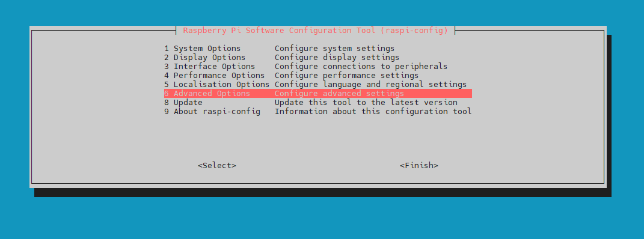644x239 pixels.
Task: Choose Interface Options menu item
Action: [x=318, y=67]
